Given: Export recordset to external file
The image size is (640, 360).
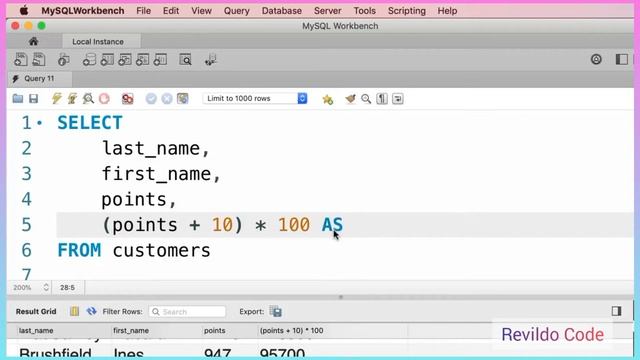Looking at the screenshot, I should (x=276, y=311).
